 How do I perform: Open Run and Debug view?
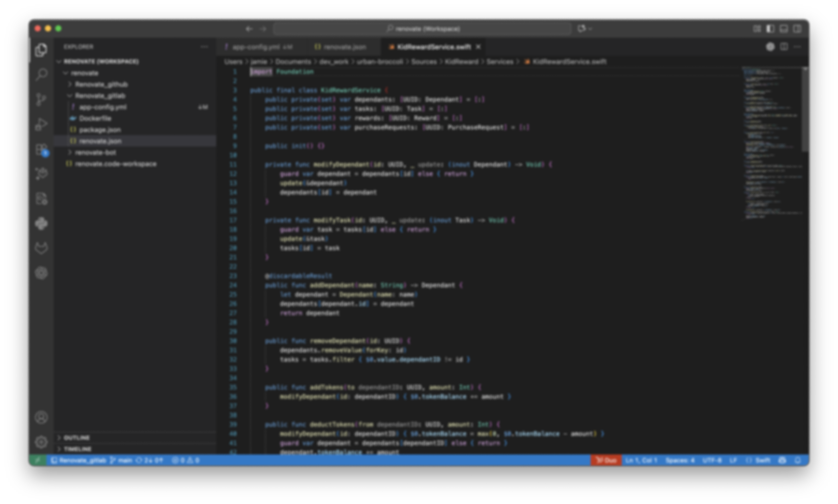pos(42,124)
